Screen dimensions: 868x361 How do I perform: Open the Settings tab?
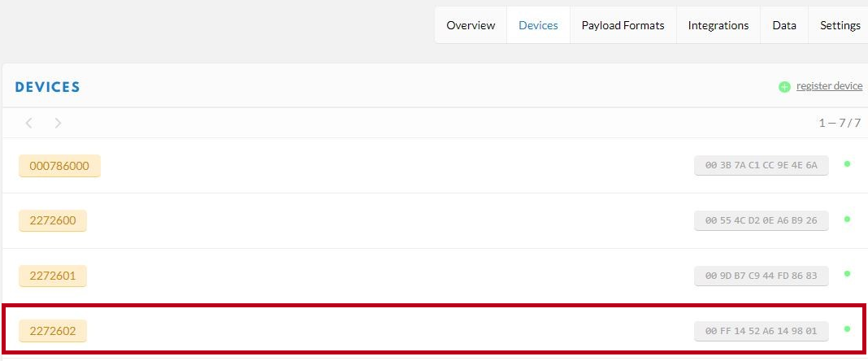coord(840,25)
